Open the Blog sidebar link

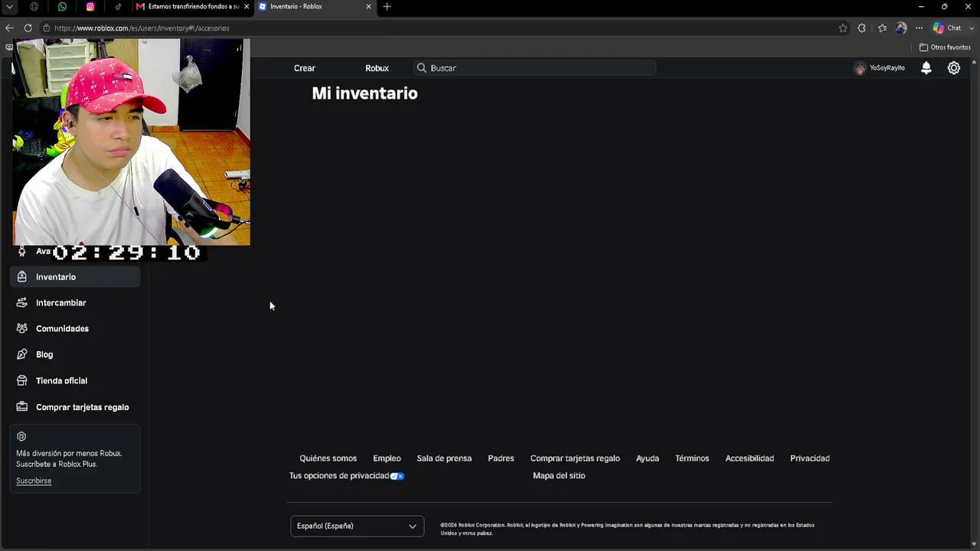44,354
